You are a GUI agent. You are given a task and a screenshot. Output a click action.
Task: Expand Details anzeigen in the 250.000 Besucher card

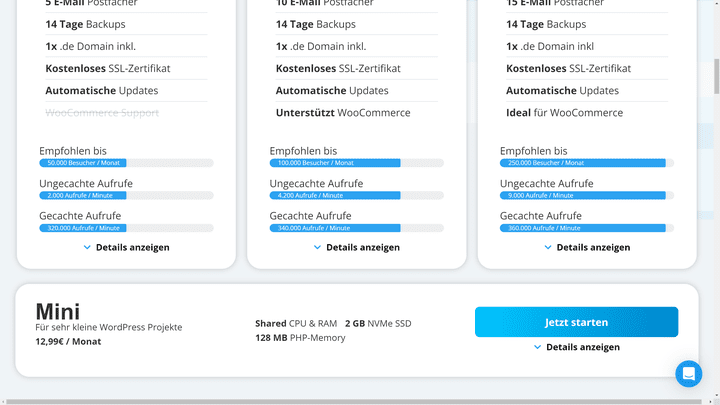[x=587, y=248]
